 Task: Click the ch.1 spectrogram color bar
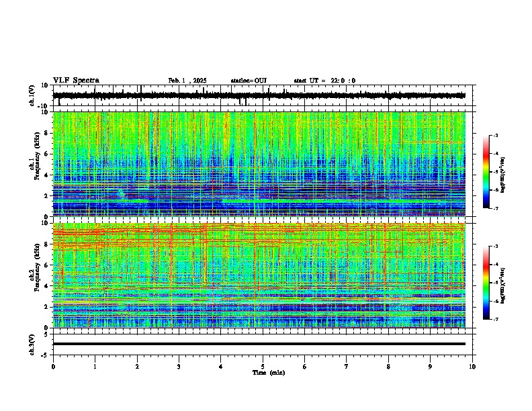click(486, 172)
